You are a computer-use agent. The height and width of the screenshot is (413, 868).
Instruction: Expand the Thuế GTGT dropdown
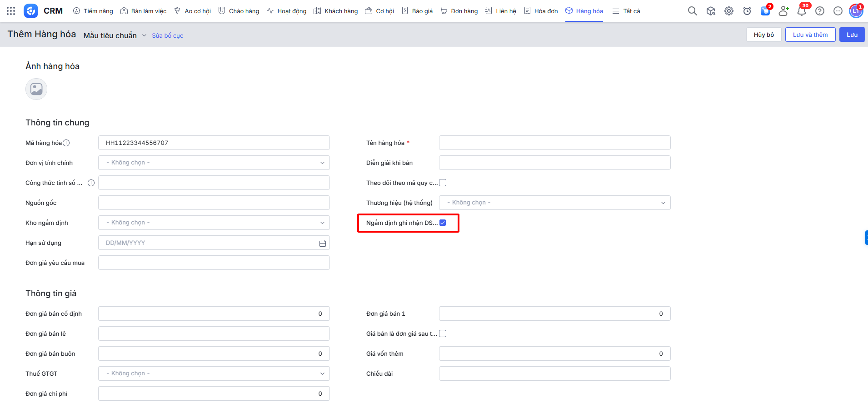(214, 373)
